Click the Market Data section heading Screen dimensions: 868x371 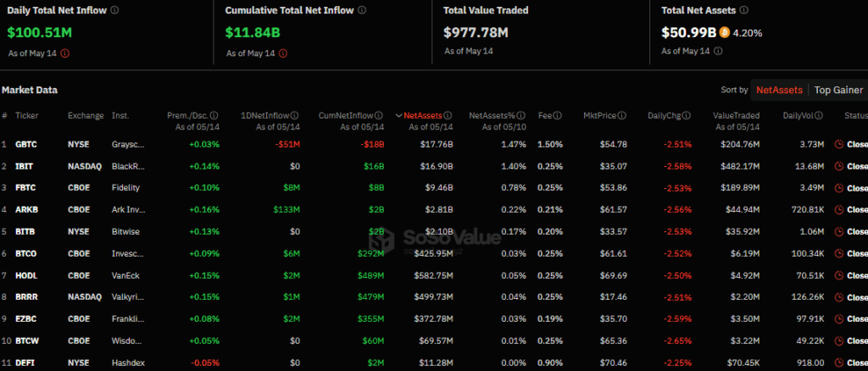pos(30,90)
